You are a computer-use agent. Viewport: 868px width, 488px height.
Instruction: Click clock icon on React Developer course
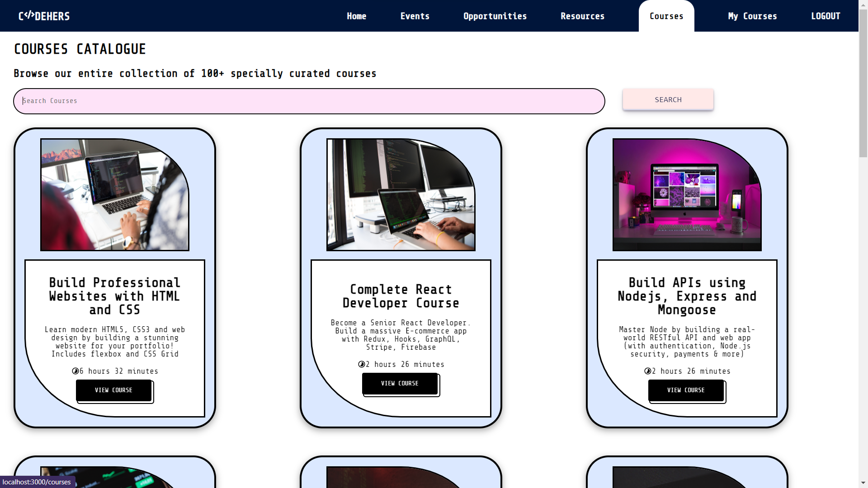point(361,364)
